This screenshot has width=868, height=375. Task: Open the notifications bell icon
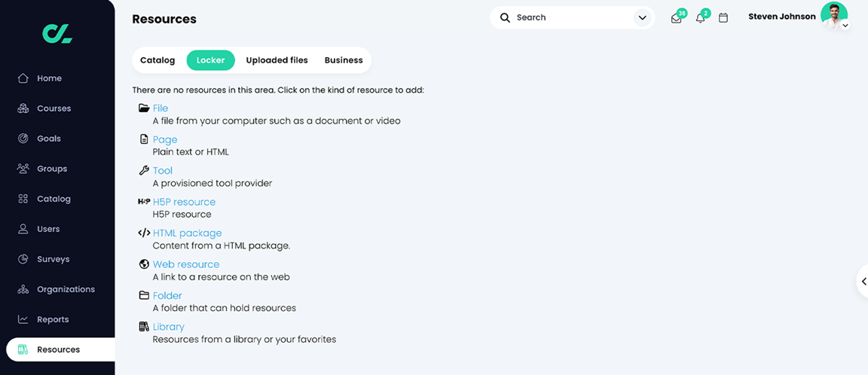pos(701,18)
